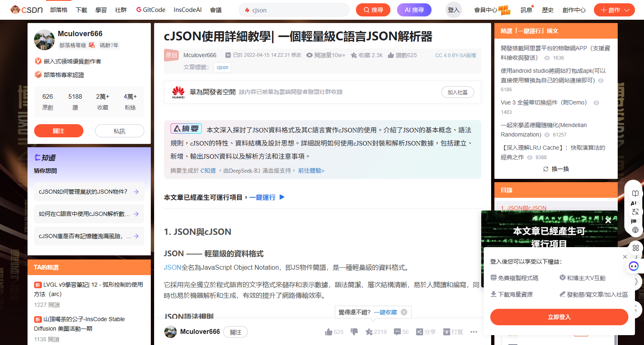Go to 下載 in the top menu
The height and width of the screenshot is (345, 644).
pyautogui.click(x=81, y=10)
